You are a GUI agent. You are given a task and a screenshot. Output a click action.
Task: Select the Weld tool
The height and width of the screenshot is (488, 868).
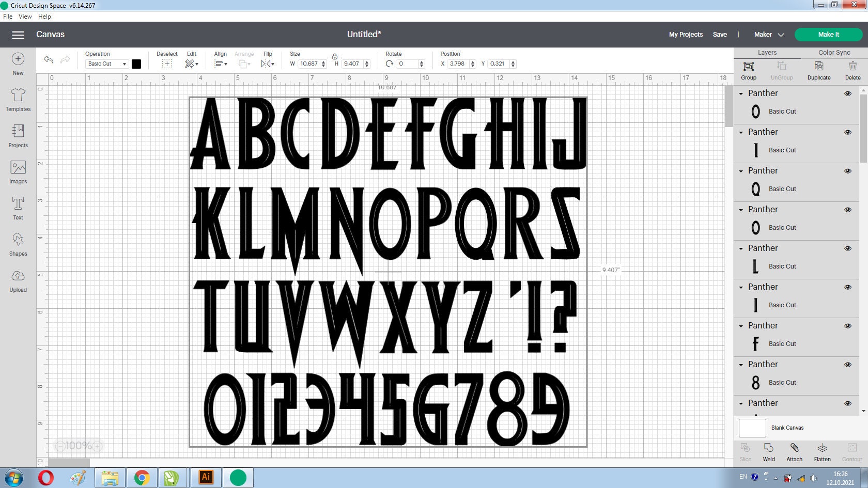coord(769,452)
